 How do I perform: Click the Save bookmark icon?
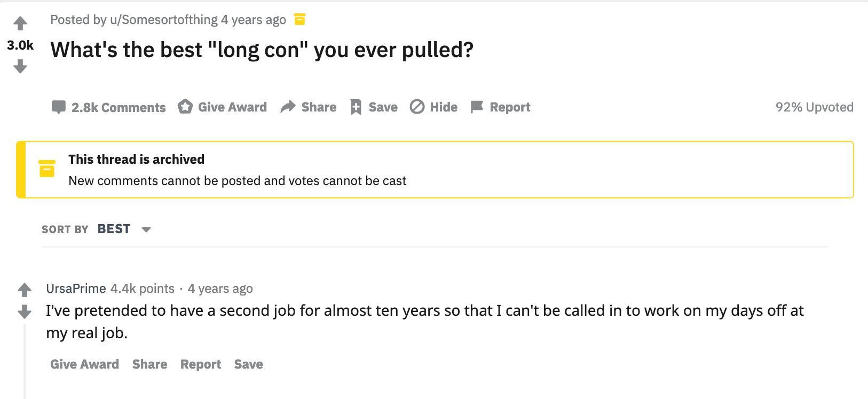(356, 107)
